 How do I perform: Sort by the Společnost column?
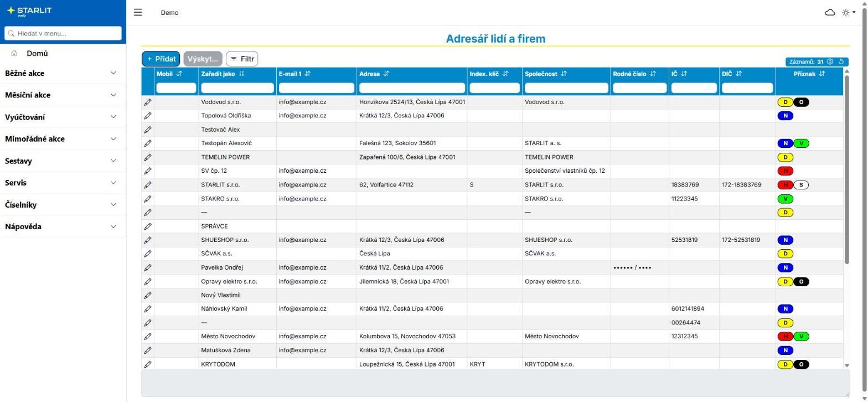(x=564, y=74)
